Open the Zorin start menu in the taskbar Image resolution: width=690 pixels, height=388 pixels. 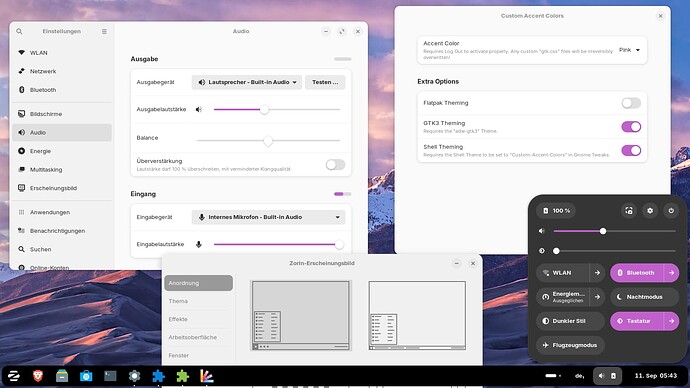pyautogui.click(x=14, y=376)
